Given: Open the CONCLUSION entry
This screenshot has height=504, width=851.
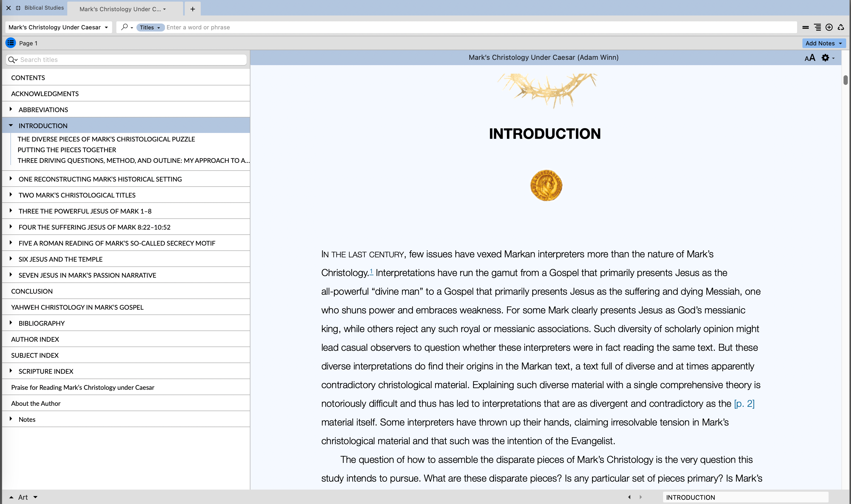Looking at the screenshot, I should pyautogui.click(x=126, y=291).
